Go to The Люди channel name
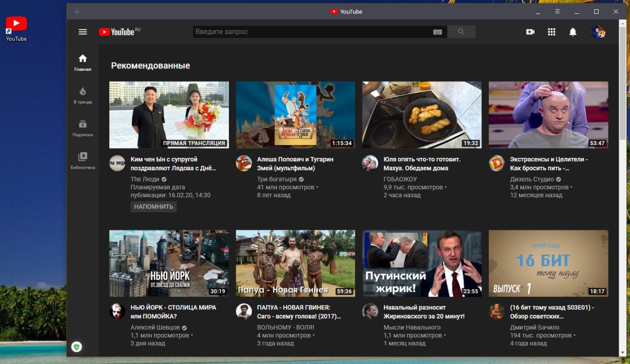Viewport: 630px width, 364px height. (145, 180)
